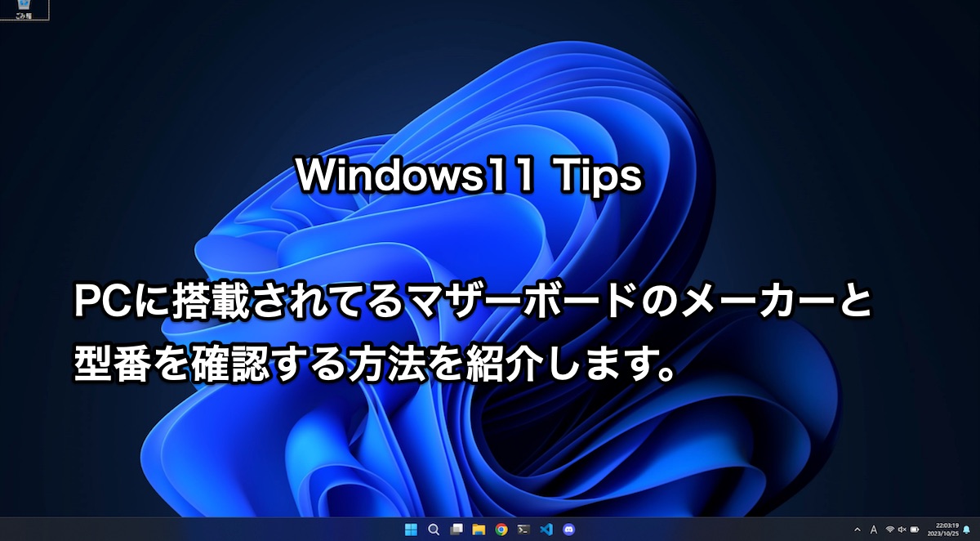Open Discord from the taskbar
Screen dimensions: 980x541
click(569, 529)
